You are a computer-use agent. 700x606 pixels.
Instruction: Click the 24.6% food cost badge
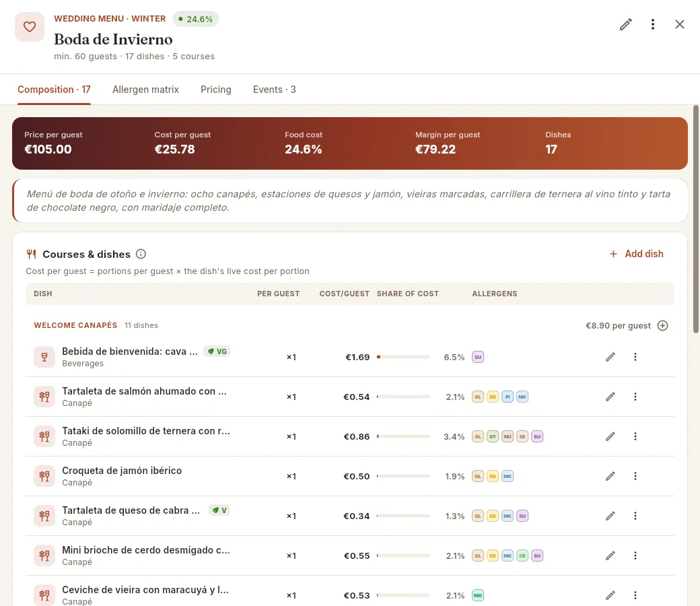pos(196,20)
